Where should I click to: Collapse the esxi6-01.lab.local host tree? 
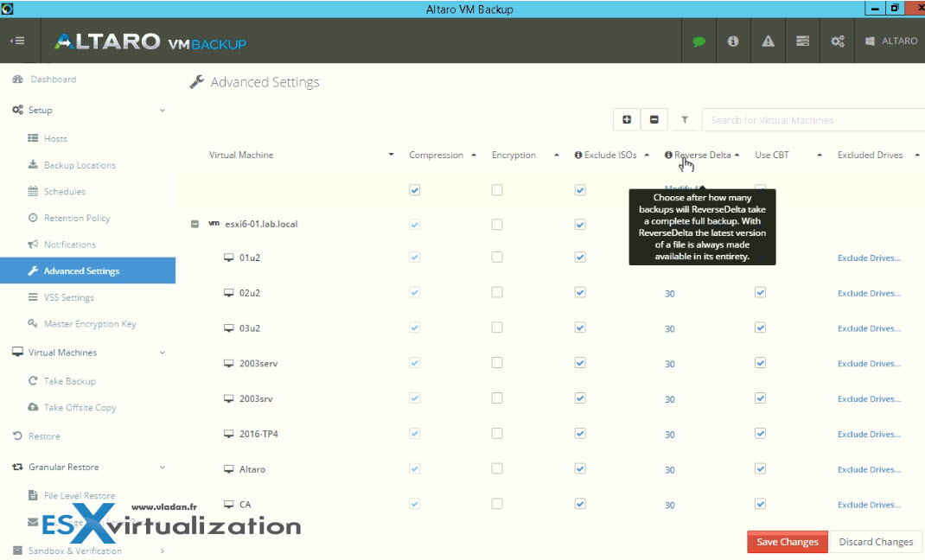coord(195,224)
